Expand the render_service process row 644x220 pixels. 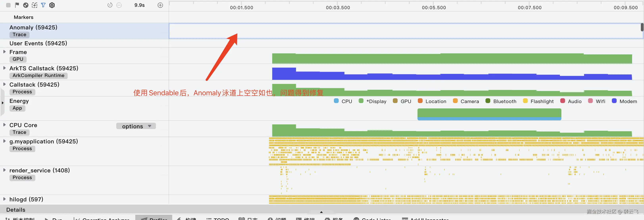coord(5,170)
